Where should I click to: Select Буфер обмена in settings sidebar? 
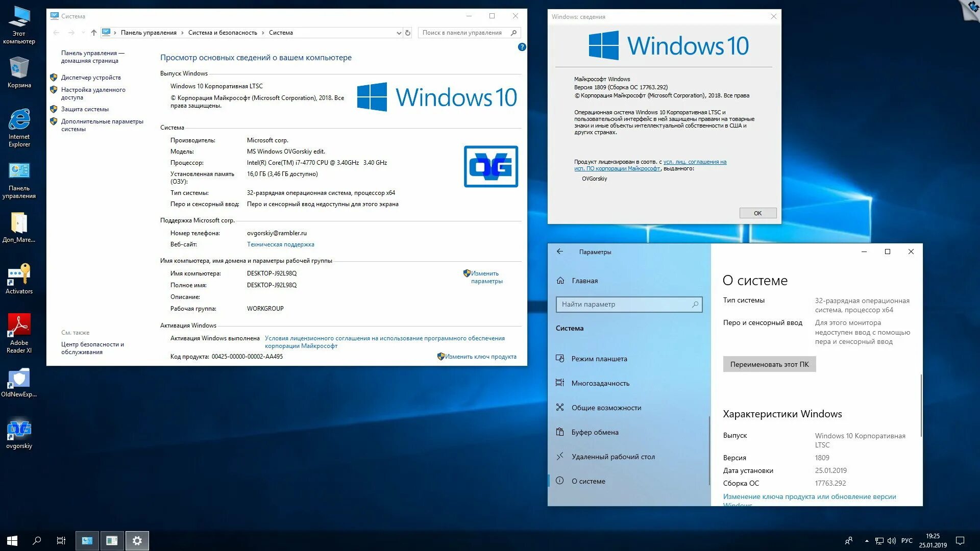tap(595, 432)
